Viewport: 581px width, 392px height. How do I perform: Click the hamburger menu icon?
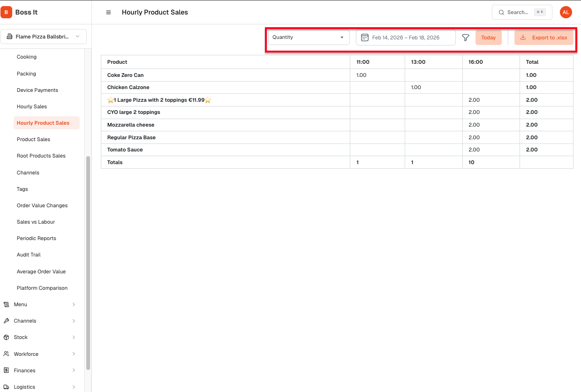pos(108,12)
